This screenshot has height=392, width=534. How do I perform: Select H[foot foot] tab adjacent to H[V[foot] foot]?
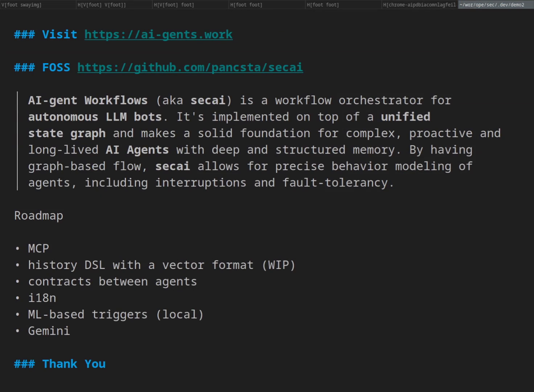[x=246, y=5]
